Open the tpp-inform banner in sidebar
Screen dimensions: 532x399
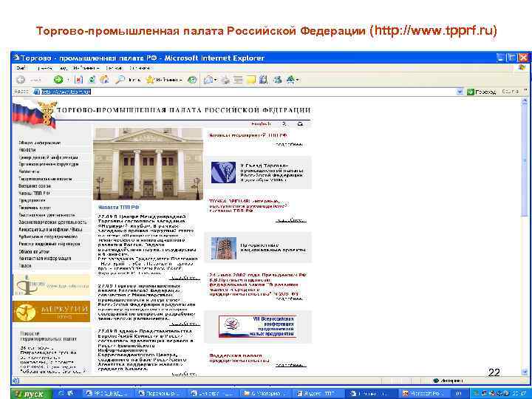[51, 285]
